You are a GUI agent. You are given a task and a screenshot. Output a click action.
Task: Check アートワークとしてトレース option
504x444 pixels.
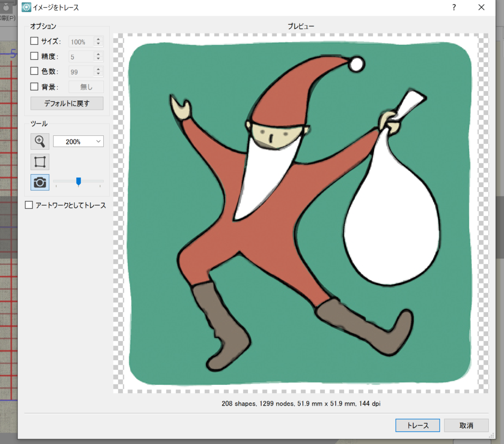(x=29, y=205)
